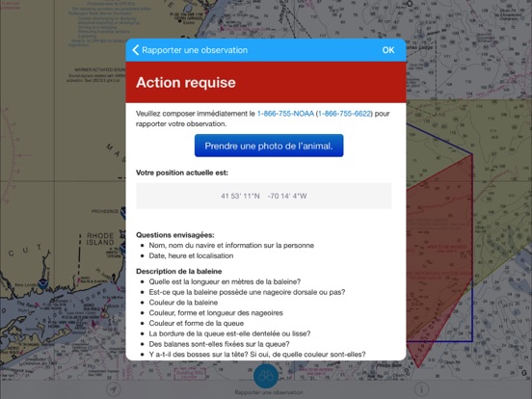532x399 pixels.
Task: Click 'Quelle est la longueur en mètres' question
Action: click(225, 281)
